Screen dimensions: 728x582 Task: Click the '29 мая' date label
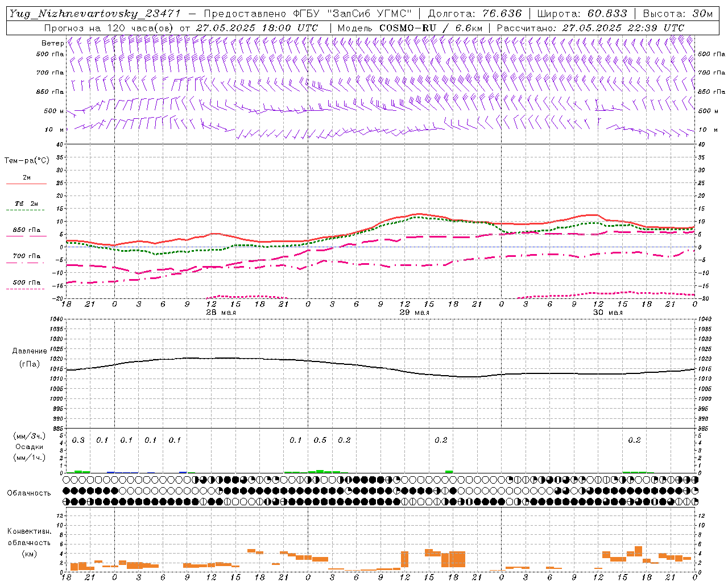(x=414, y=313)
